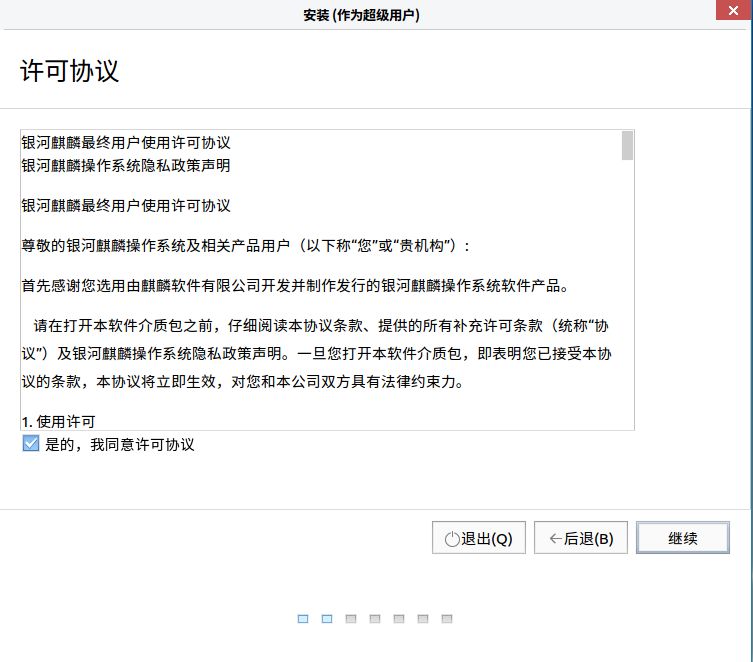Click the last installer progress step indicator

(447, 619)
